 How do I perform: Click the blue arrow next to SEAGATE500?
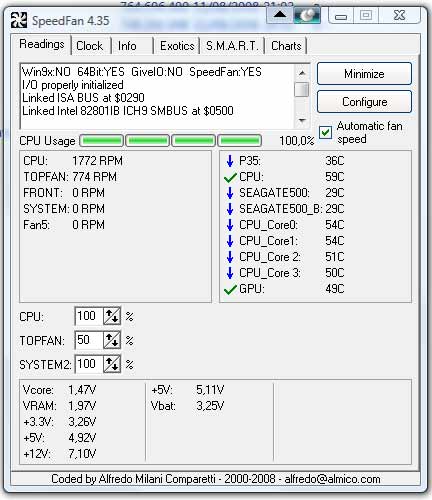pyautogui.click(x=230, y=193)
